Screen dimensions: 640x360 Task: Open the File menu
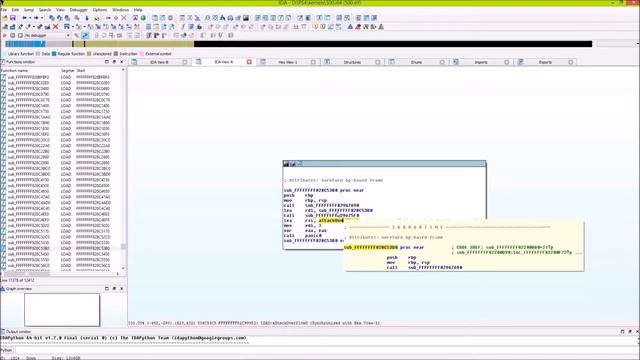coord(4,10)
